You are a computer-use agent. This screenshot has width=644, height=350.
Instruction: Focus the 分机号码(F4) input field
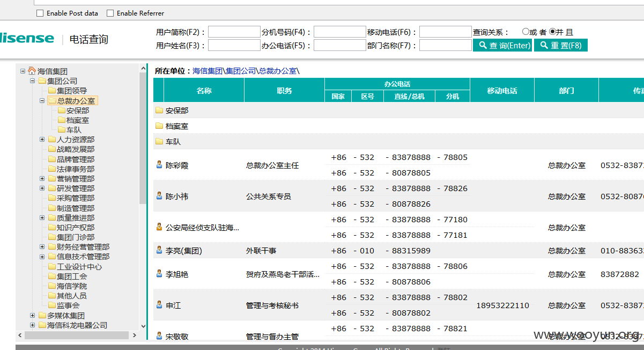340,32
